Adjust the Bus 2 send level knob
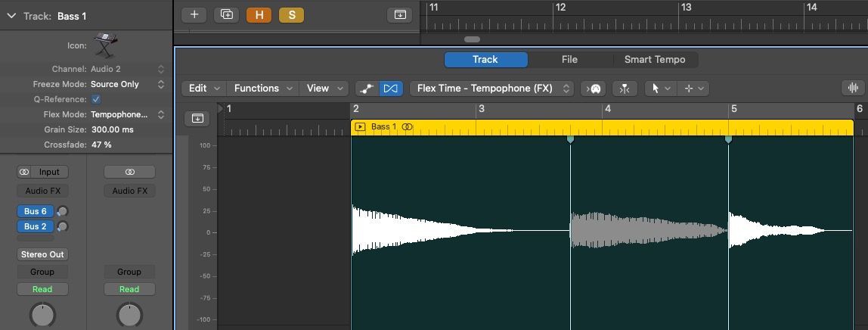The height and width of the screenshot is (330, 868). pos(63,226)
